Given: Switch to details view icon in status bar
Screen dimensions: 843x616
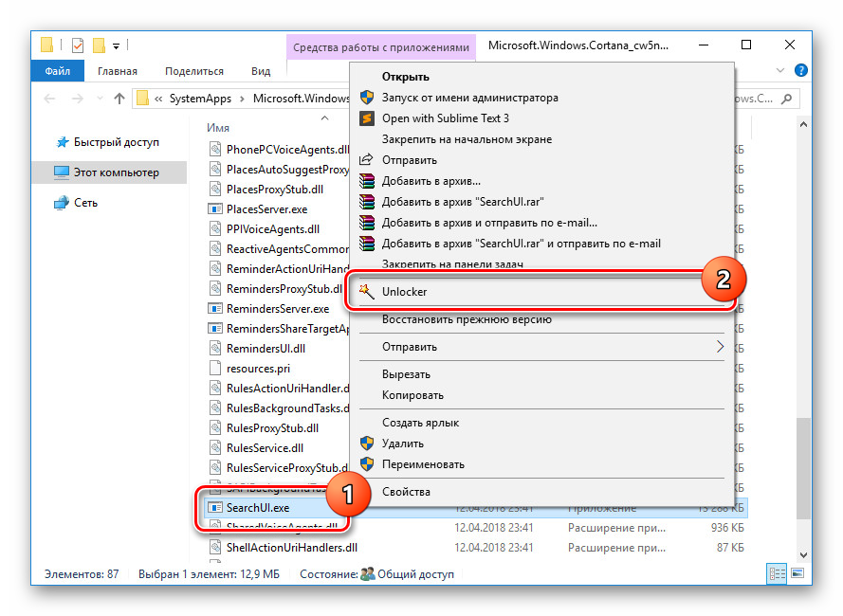Looking at the screenshot, I should pos(777,573).
